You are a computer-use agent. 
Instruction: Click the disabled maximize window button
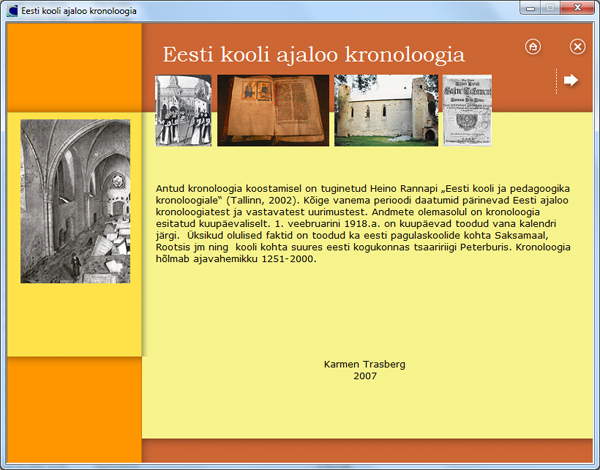550,9
